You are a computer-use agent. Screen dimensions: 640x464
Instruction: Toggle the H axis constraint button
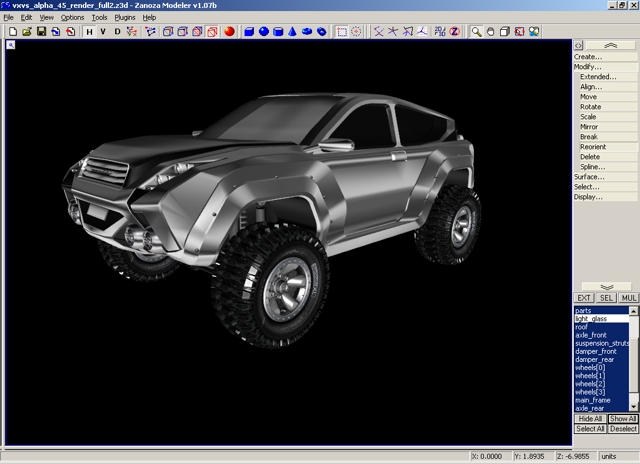(x=89, y=32)
